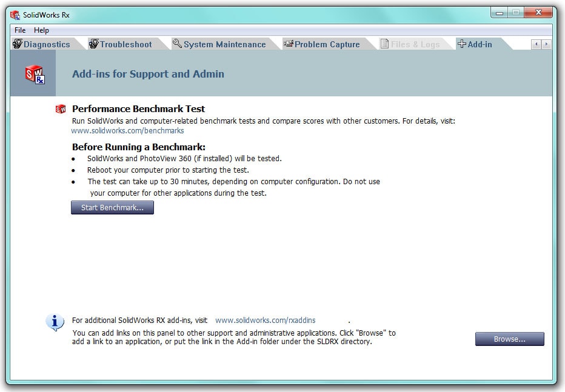Click 'Reboot your computer prior to starting the test.'
This screenshot has height=392, width=565.
pos(168,170)
